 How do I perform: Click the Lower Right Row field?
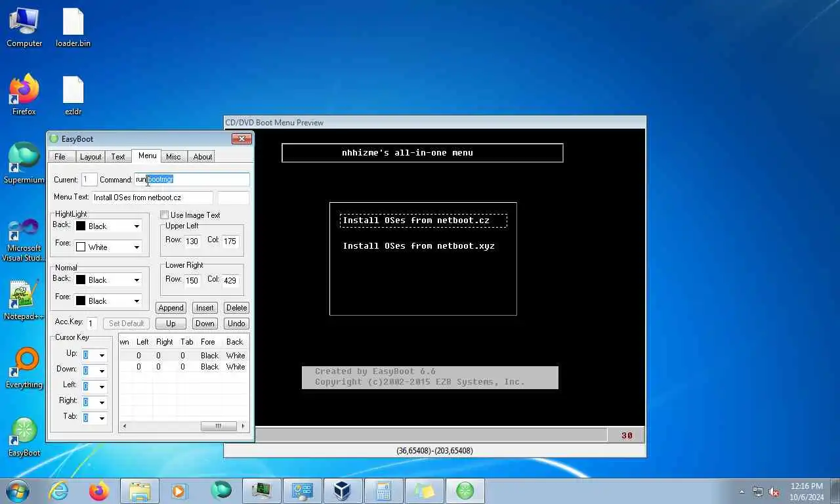(x=192, y=280)
